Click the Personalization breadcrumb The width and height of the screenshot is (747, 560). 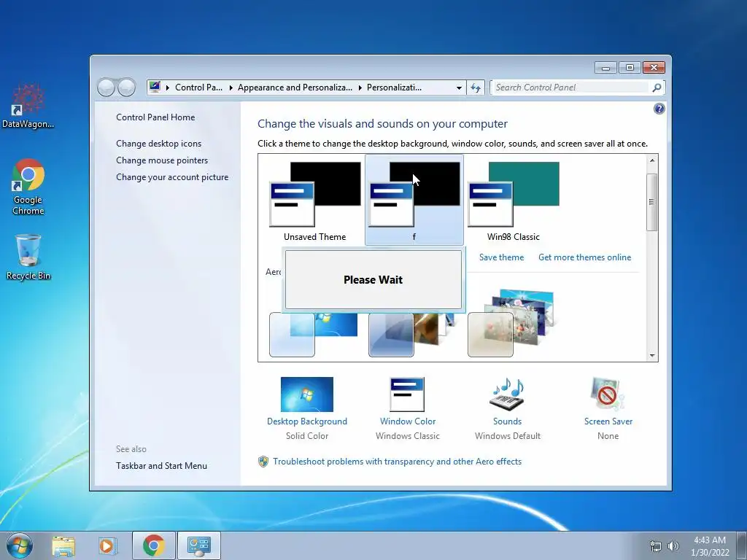[x=394, y=87]
